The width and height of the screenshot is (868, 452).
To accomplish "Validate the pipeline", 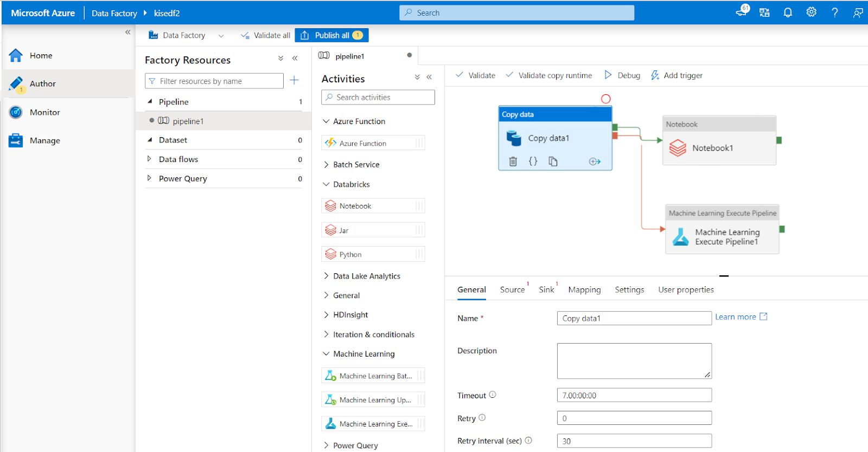I will pyautogui.click(x=475, y=75).
